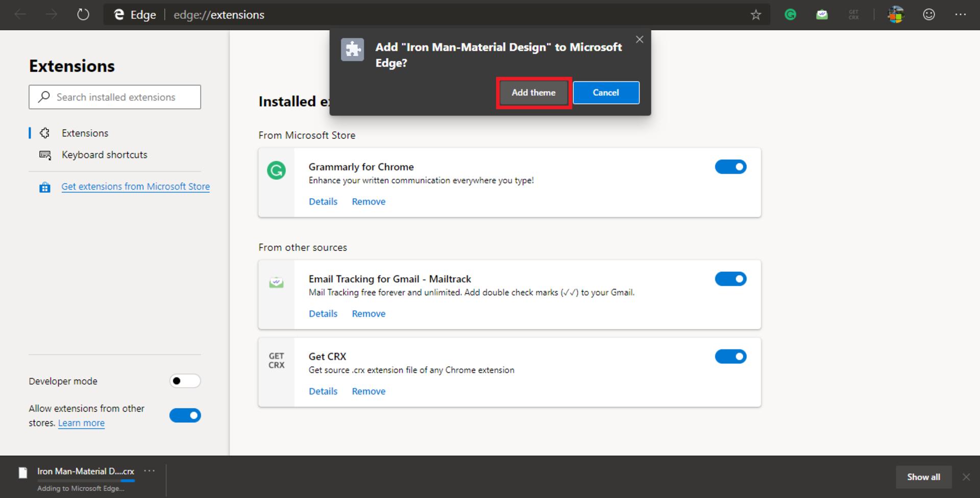Turn off the Get CRX extension toggle
Viewport: 980px width, 498px height.
(730, 357)
